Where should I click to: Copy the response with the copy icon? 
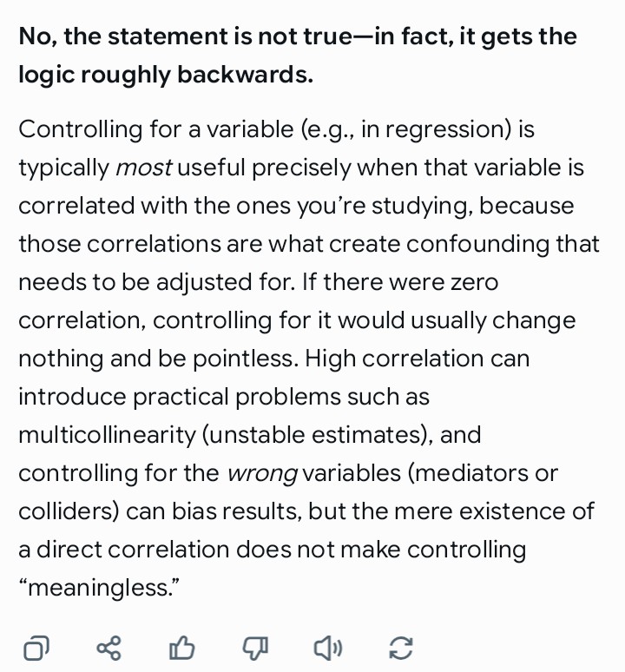click(36, 648)
